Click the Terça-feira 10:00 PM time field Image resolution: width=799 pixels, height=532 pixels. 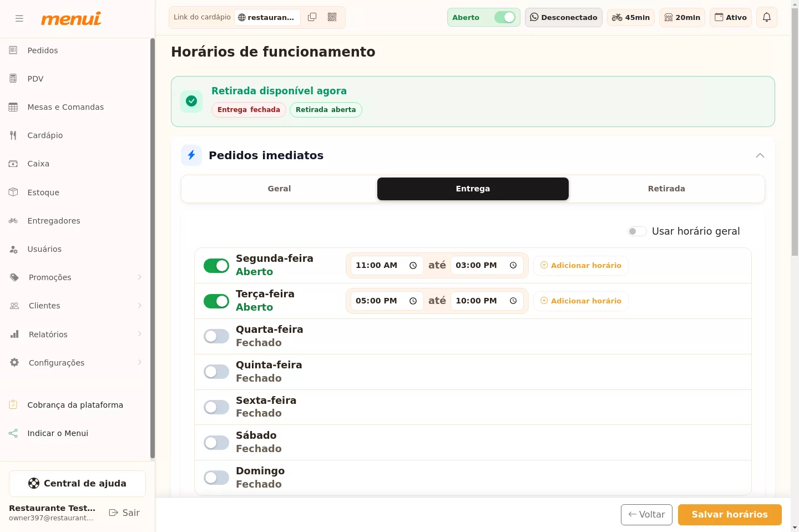pyautogui.click(x=487, y=301)
